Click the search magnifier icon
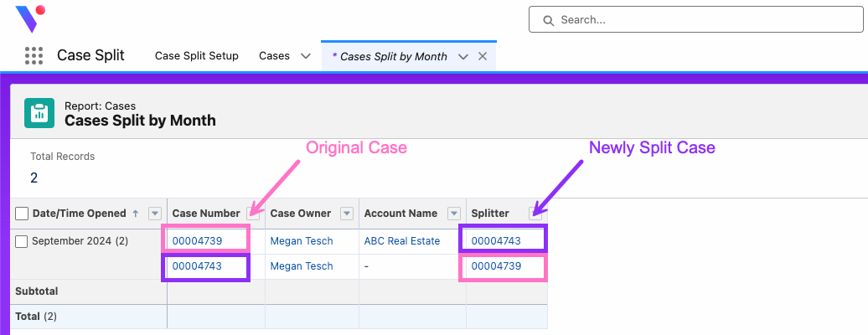This screenshot has height=335, width=868. (548, 20)
